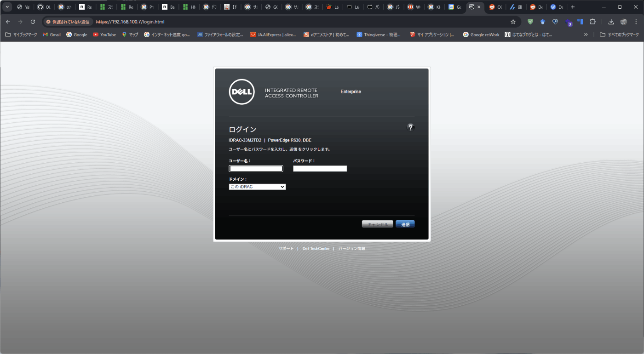Click the browser back arrow
This screenshot has height=354, width=644.
point(8,22)
